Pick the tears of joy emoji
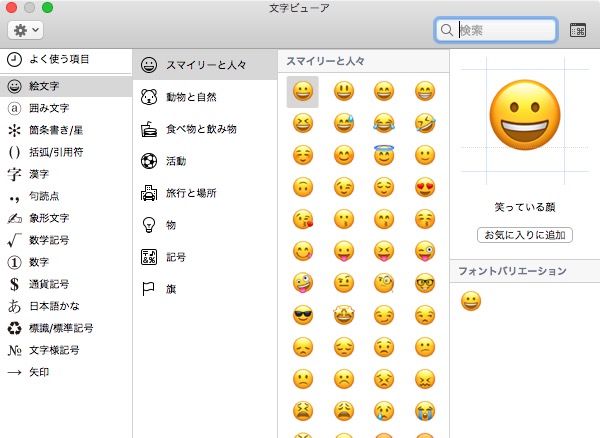This screenshot has height=438, width=600. pyautogui.click(x=384, y=124)
